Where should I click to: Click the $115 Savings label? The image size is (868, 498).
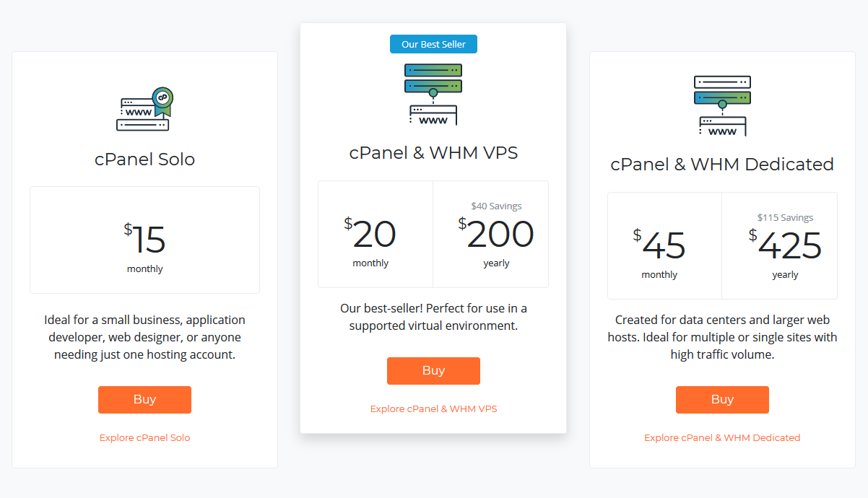[785, 217]
